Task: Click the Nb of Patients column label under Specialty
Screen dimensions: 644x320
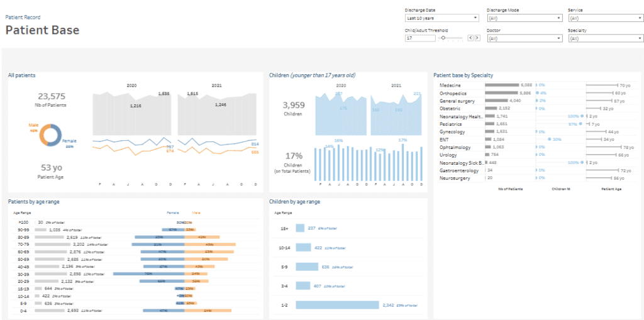Action: click(x=510, y=189)
